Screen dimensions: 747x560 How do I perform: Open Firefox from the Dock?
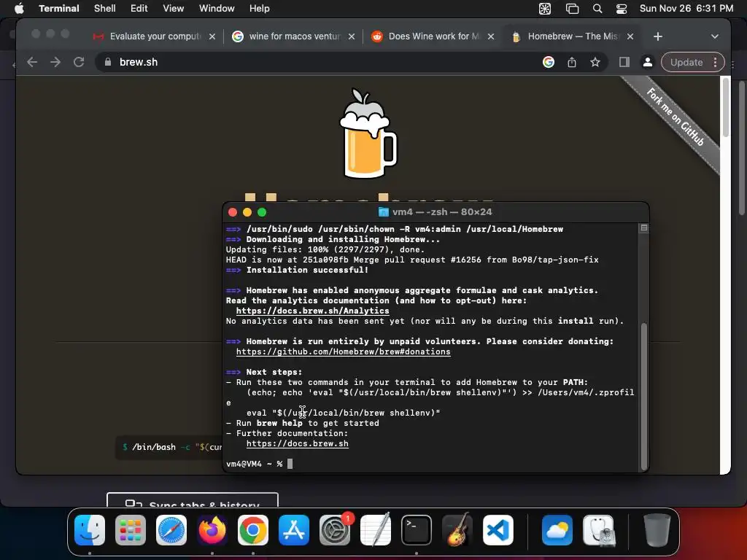click(x=212, y=530)
